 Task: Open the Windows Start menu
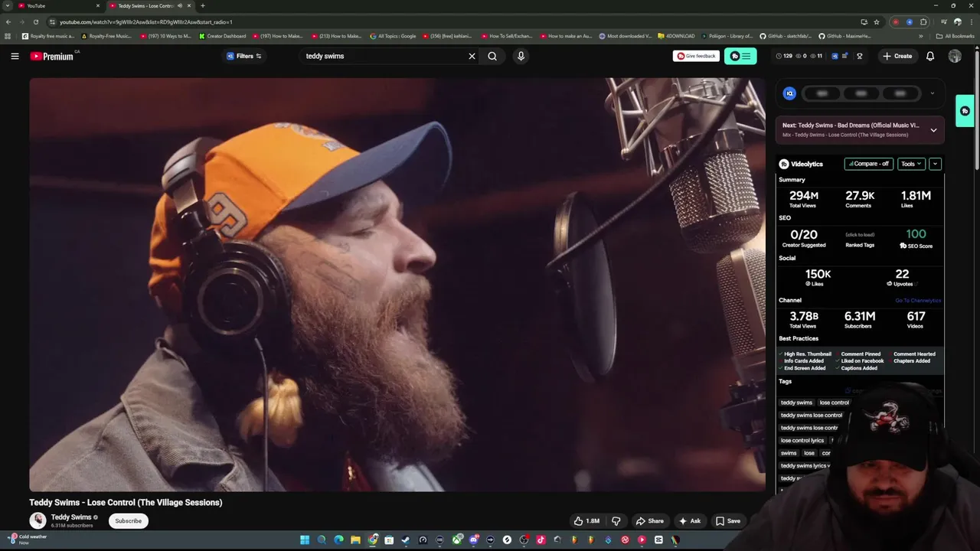tap(305, 540)
